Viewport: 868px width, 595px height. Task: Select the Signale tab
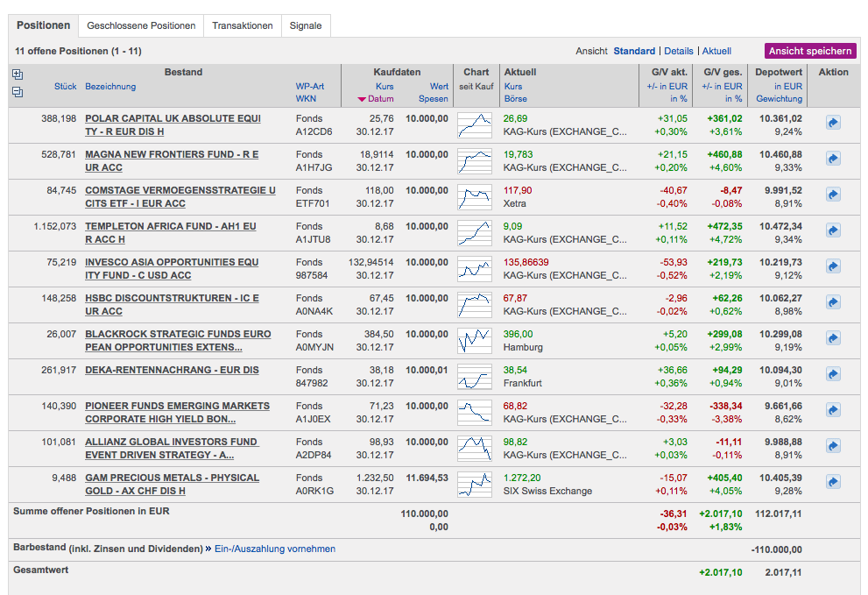click(306, 25)
